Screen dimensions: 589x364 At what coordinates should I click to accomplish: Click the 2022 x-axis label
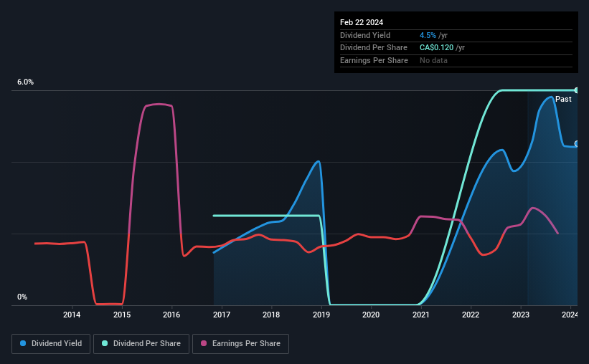point(471,315)
